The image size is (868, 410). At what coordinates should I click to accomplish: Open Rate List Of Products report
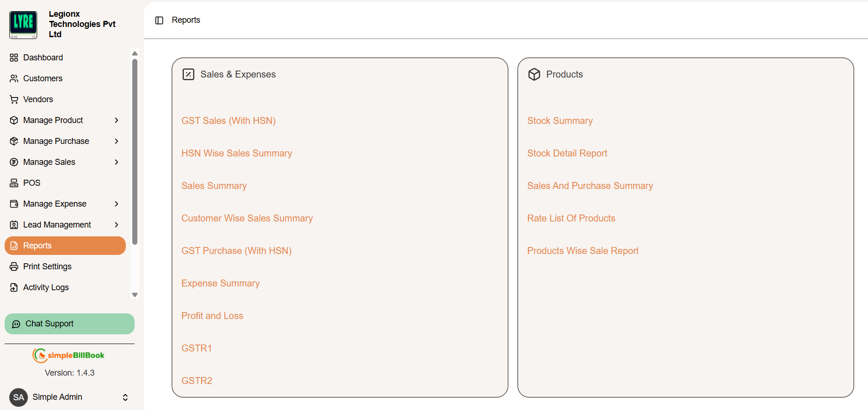click(571, 218)
